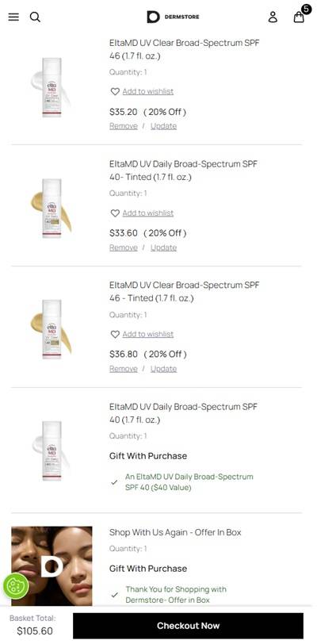Click heart icon for UV Clear SPF 46

pos(115,91)
